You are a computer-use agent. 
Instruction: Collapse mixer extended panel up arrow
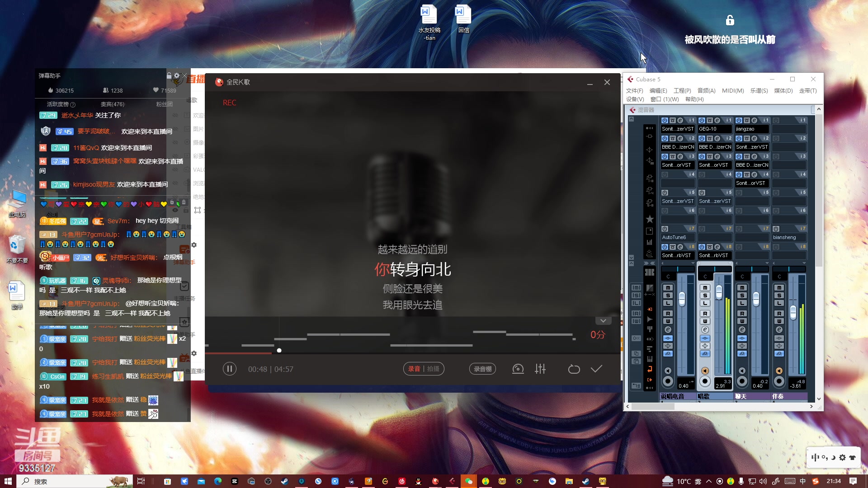pos(631,119)
